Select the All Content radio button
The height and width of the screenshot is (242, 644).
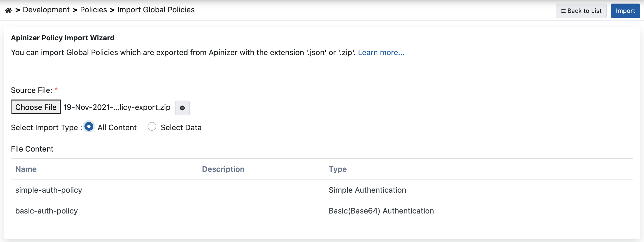pos(89,127)
